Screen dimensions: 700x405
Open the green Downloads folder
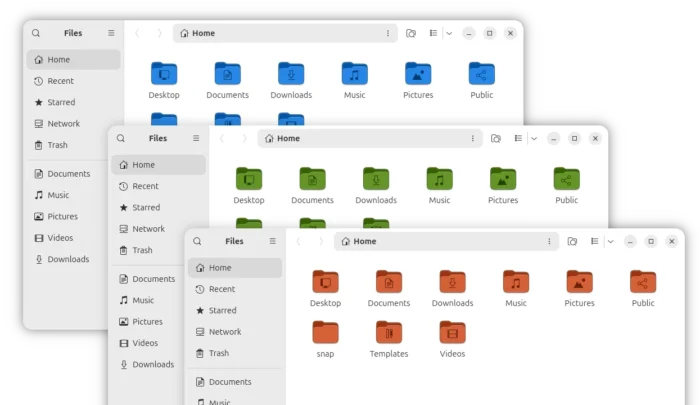[376, 179]
